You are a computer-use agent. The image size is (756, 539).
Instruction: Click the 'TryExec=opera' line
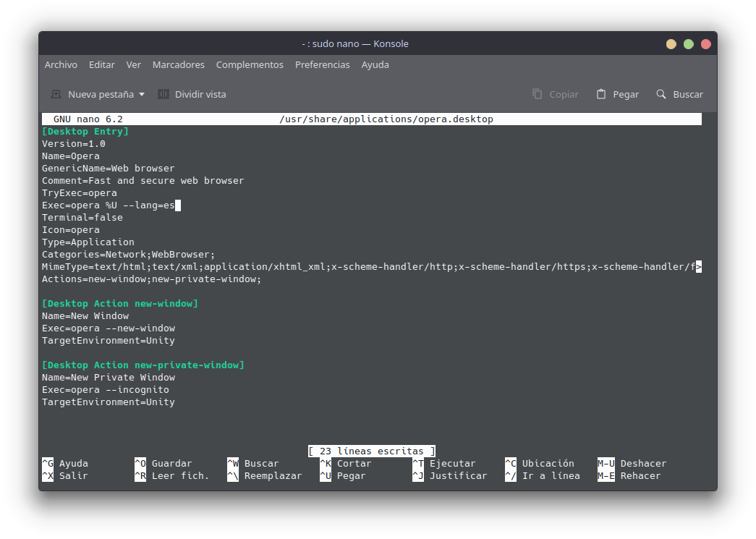80,193
